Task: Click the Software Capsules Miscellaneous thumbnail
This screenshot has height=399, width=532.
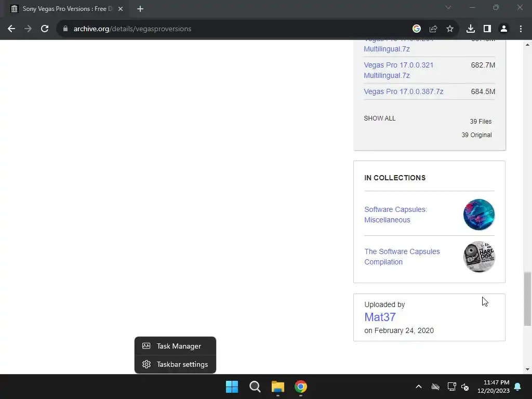Action: point(478,215)
